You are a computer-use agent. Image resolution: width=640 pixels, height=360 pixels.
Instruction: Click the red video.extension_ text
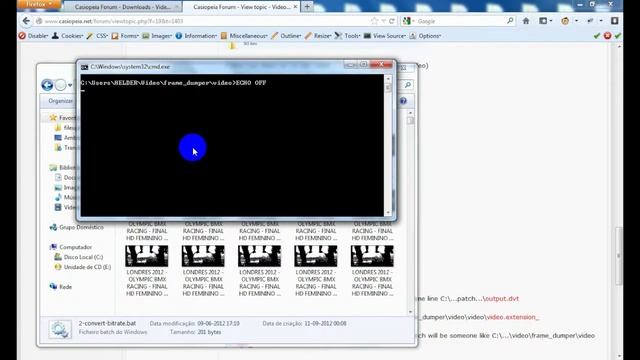pyautogui.click(x=513, y=317)
